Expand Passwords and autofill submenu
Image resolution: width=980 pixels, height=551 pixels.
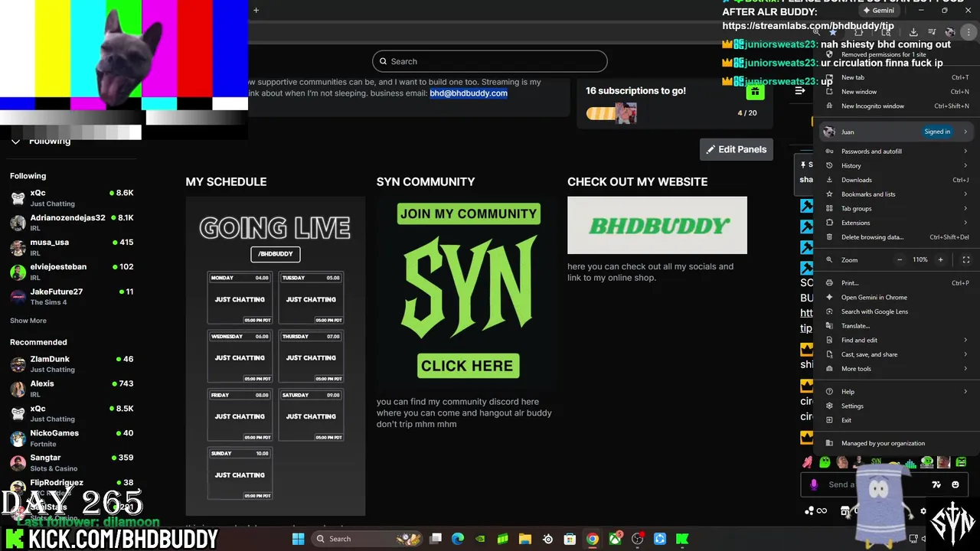(x=896, y=152)
